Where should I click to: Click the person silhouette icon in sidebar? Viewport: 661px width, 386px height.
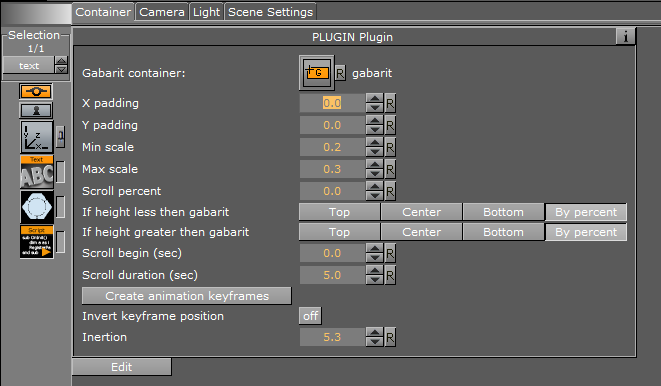36,110
